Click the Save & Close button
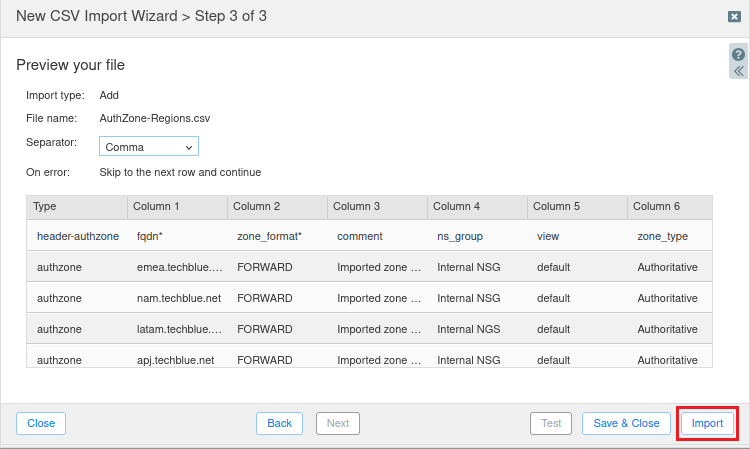Viewport: 750px width, 449px height. coord(626,423)
